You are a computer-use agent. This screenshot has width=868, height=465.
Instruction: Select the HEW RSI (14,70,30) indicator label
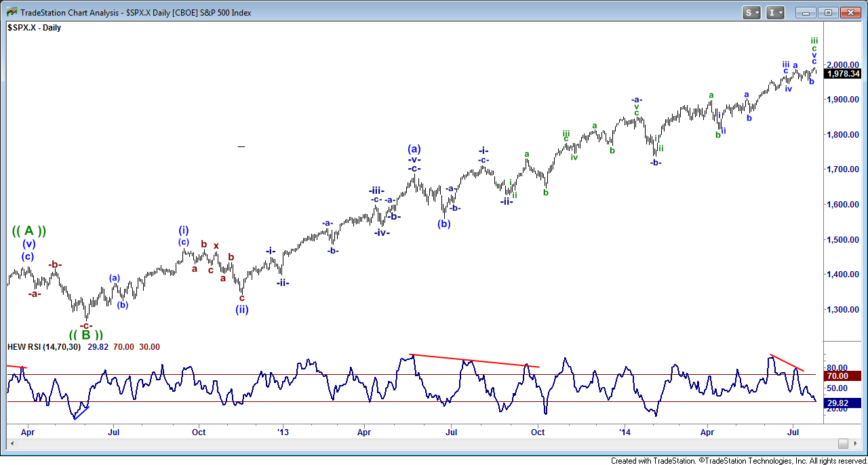[44, 346]
